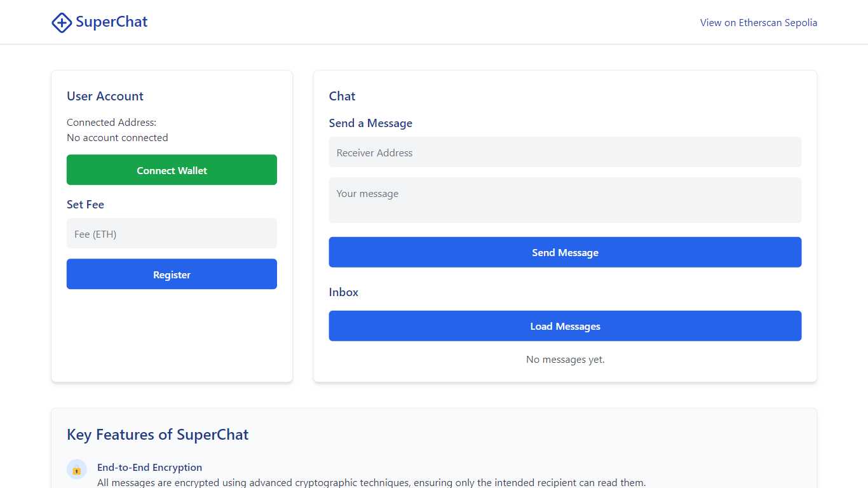
Task: Click the Set Fee section label
Action: (x=85, y=205)
